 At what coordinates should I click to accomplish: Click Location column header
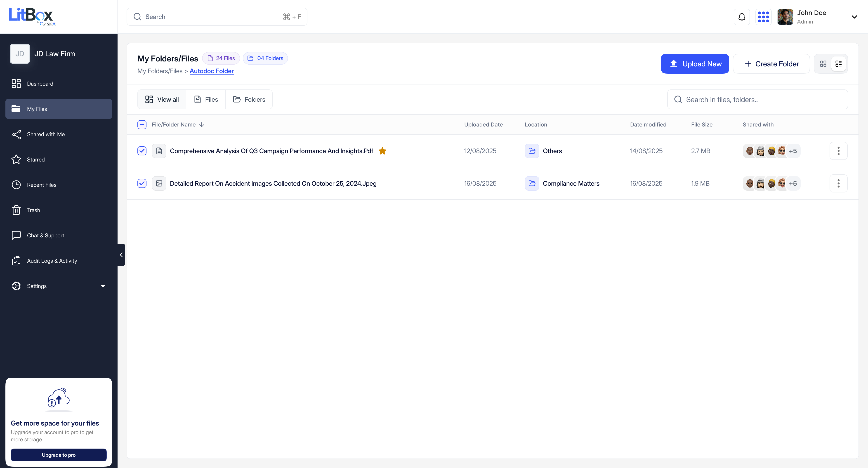[x=536, y=125]
